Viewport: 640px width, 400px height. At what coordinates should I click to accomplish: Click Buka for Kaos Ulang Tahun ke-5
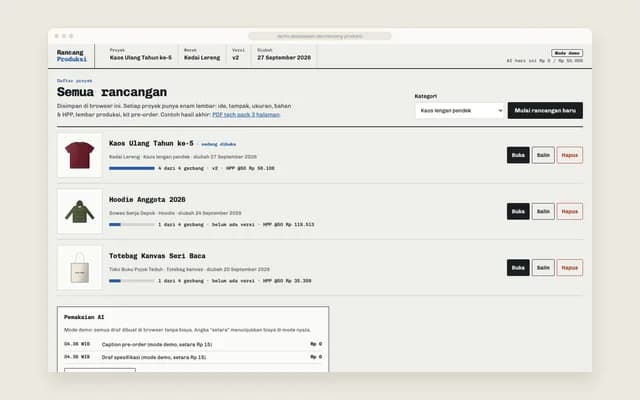(x=518, y=155)
